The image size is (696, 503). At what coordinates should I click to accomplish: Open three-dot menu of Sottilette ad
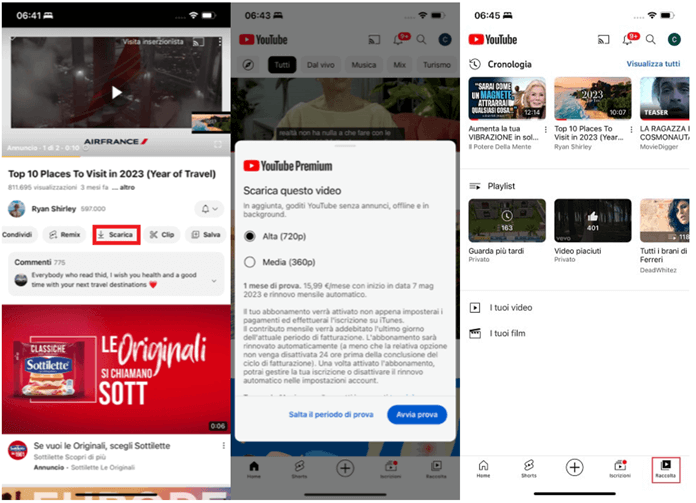point(223,445)
